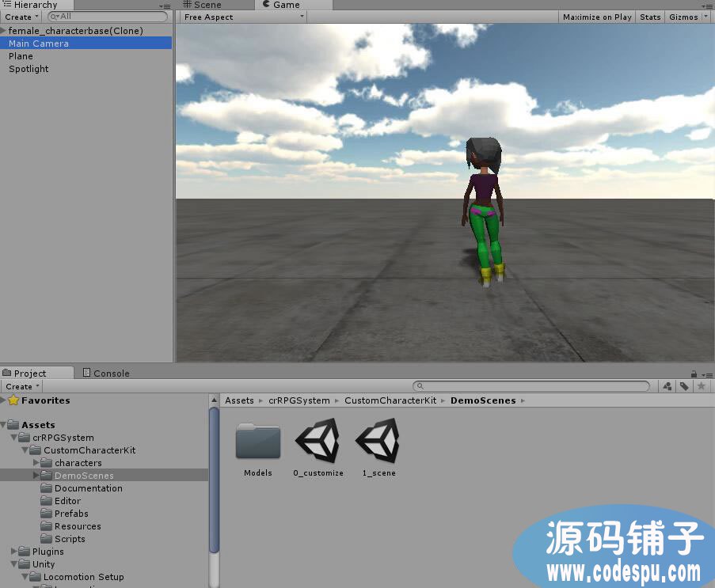Click the Locomotion Setup folder icon
Image resolution: width=715 pixels, height=588 pixels.
35,577
